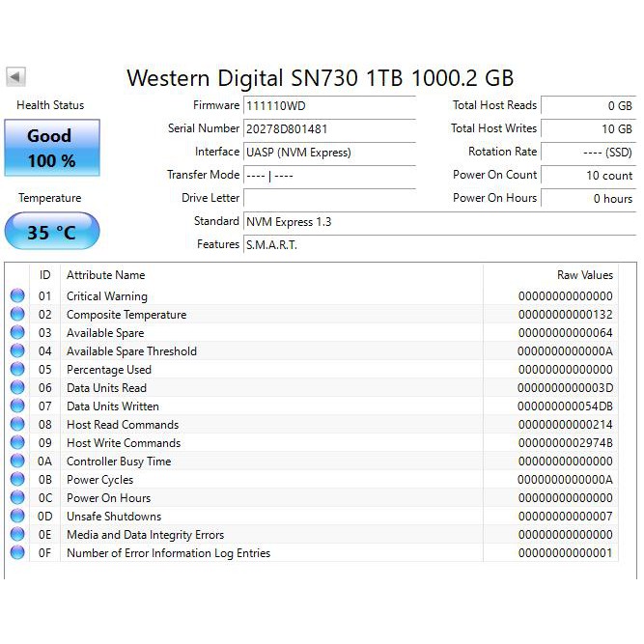The height and width of the screenshot is (644, 644).
Task: Click the status icon beside Available Spare
Action: [17, 333]
